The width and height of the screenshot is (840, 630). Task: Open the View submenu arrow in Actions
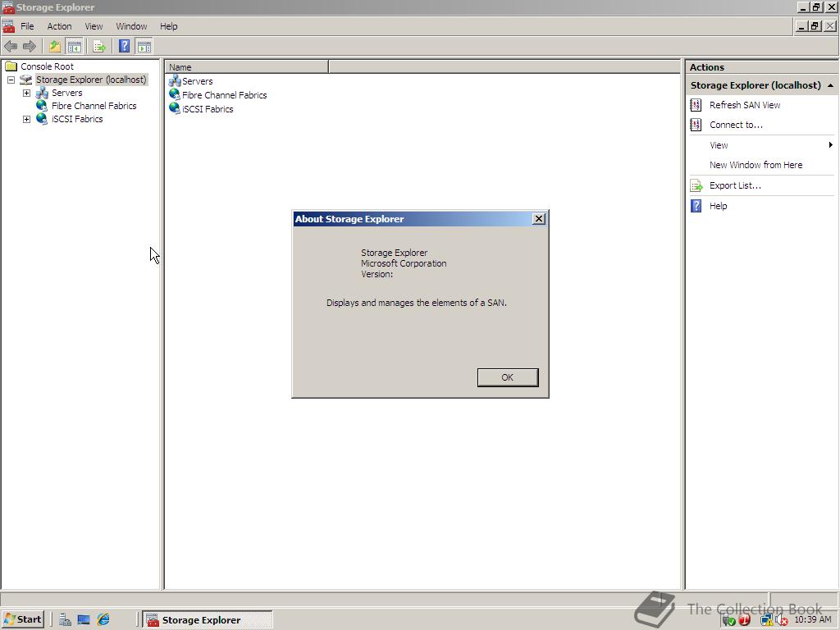pyautogui.click(x=830, y=145)
